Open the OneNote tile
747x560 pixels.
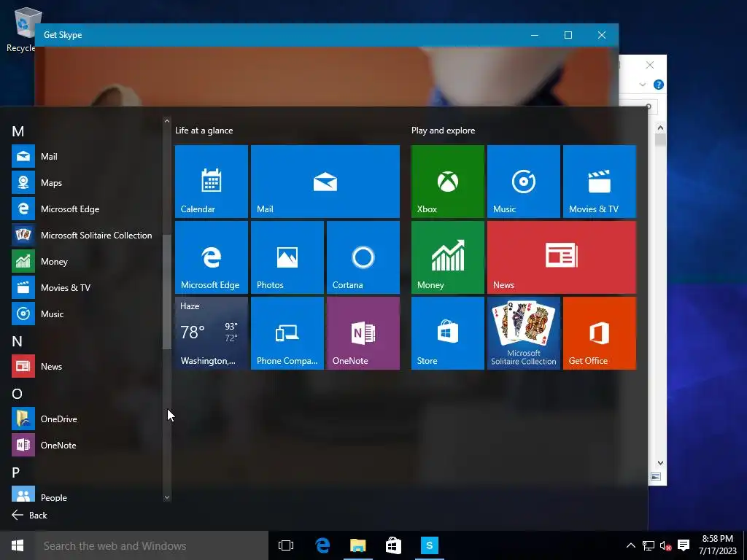pyautogui.click(x=363, y=332)
